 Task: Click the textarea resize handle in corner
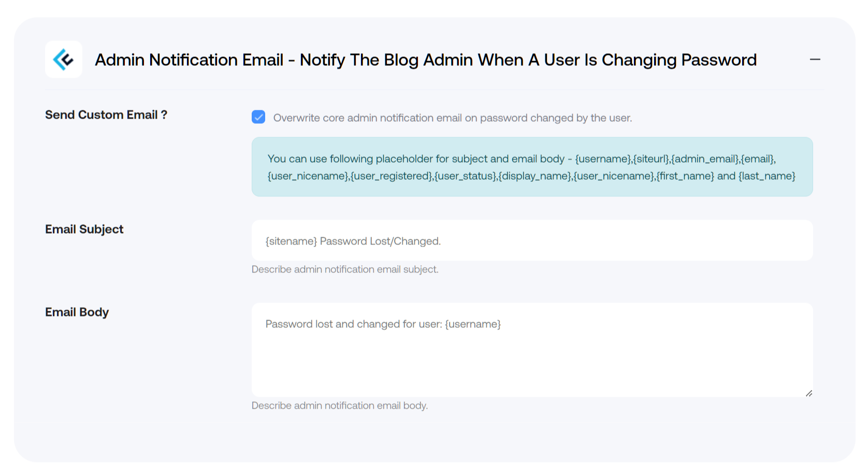tap(808, 393)
